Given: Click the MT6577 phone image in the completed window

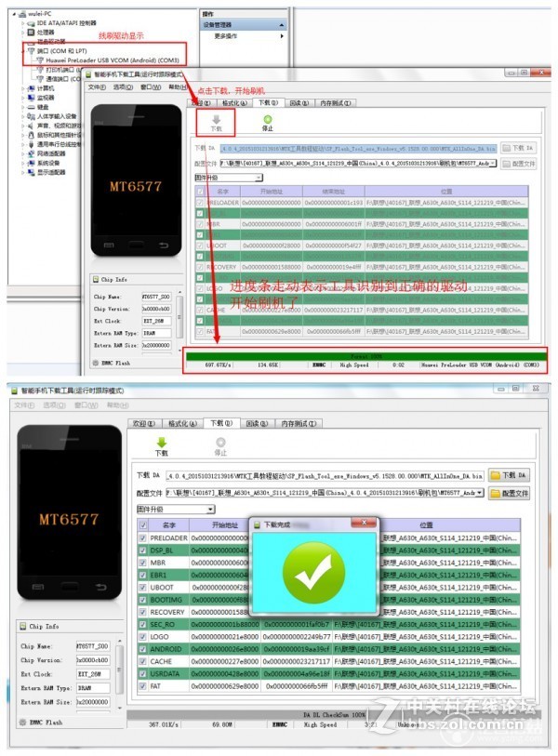Looking at the screenshot, I should (x=69, y=512).
